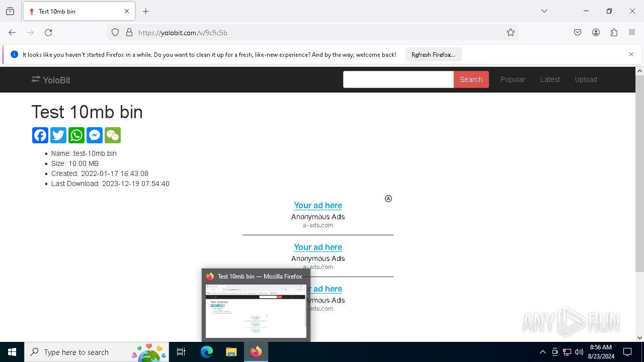
Task: Open Task View on taskbar
Action: [x=181, y=352]
